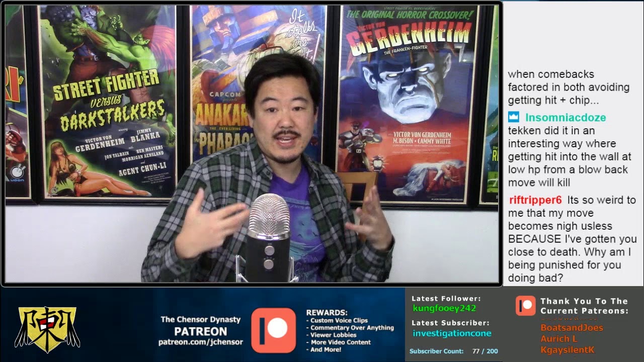Open the riftripper6 username in chat

[535, 200]
